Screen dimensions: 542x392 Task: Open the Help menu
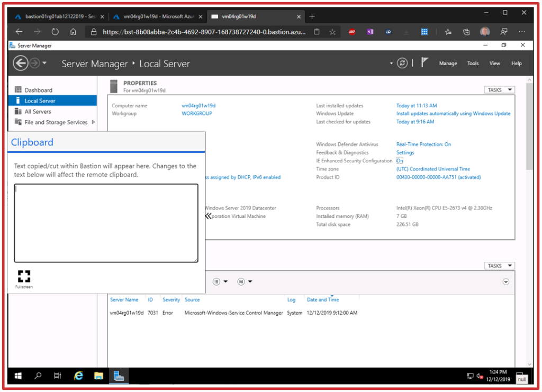click(x=517, y=63)
